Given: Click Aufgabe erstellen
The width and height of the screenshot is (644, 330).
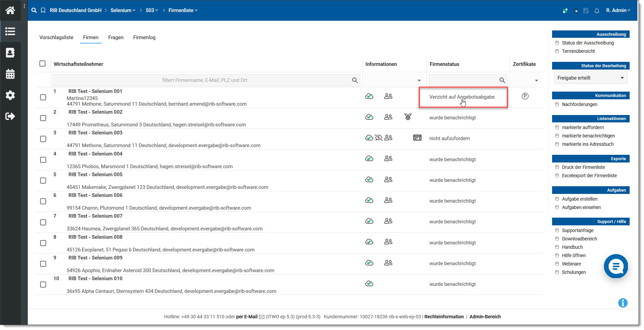Looking at the screenshot, I should 579,199.
